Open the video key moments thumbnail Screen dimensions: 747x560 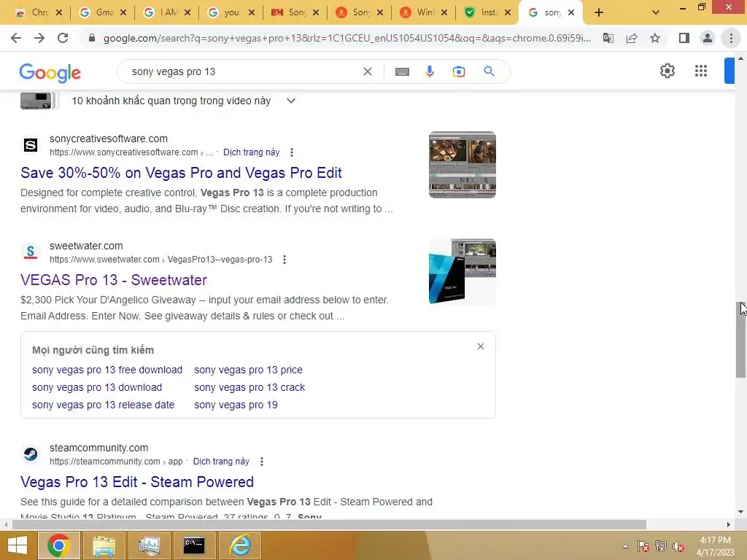pyautogui.click(x=36, y=101)
